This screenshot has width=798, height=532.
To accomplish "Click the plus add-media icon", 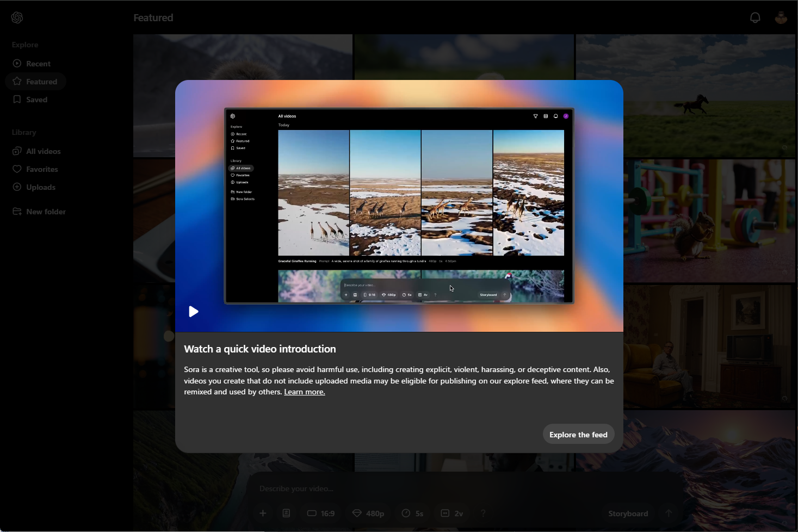I will (263, 514).
